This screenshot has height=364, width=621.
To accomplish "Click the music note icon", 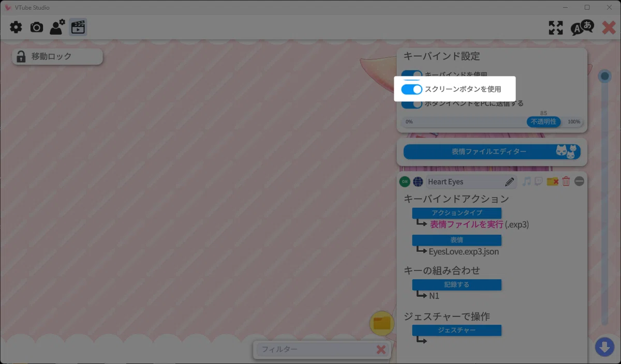I will pos(526,181).
